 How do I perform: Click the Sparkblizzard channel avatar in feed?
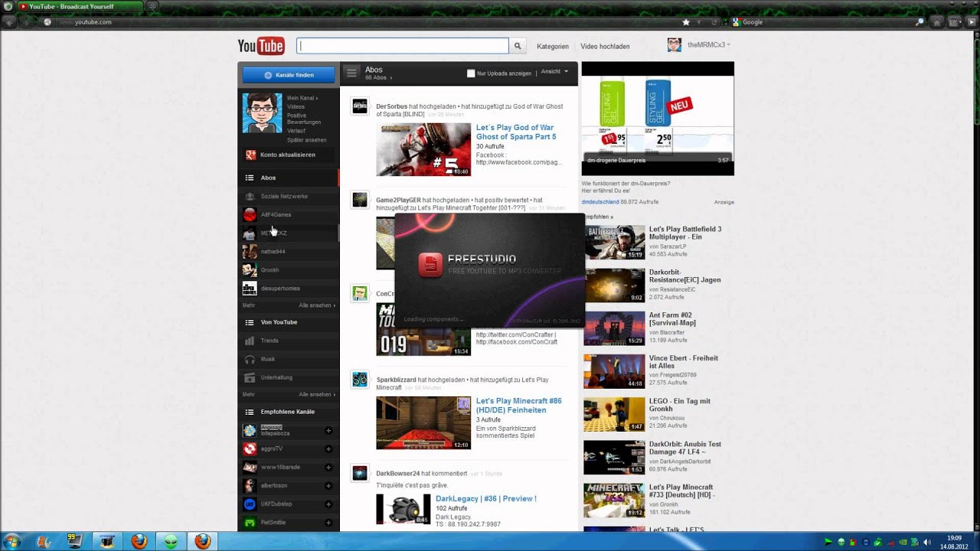pyautogui.click(x=360, y=380)
